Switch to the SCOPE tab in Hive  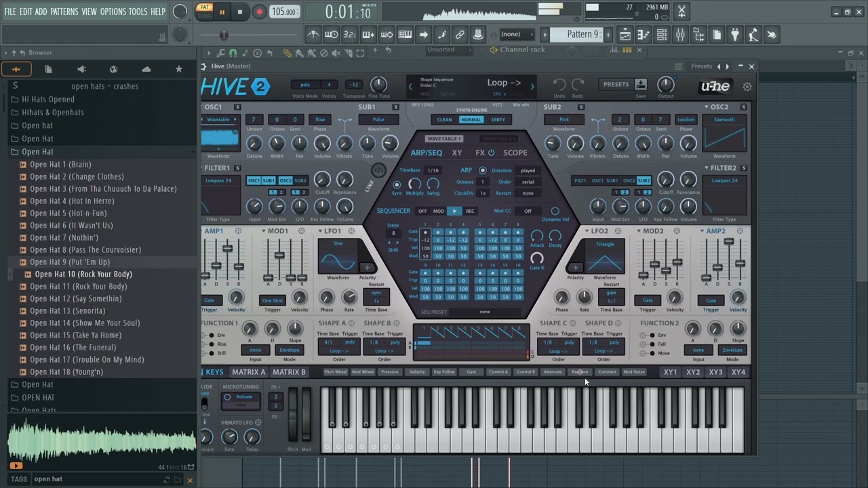(515, 153)
